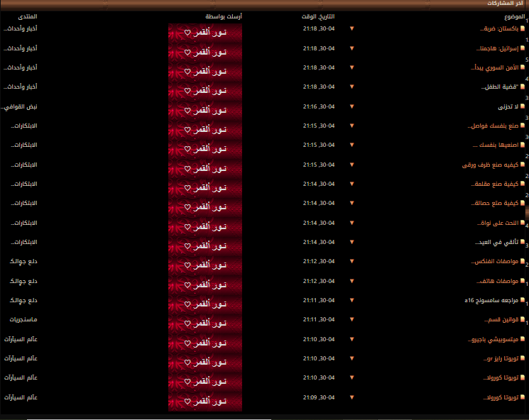Click the last-post arrow in the لا تحزنى row

352,106
